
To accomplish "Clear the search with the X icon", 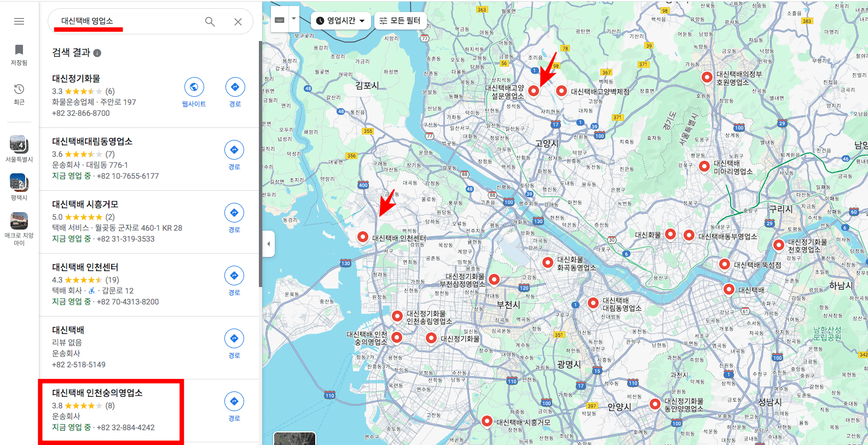I will 238,22.
